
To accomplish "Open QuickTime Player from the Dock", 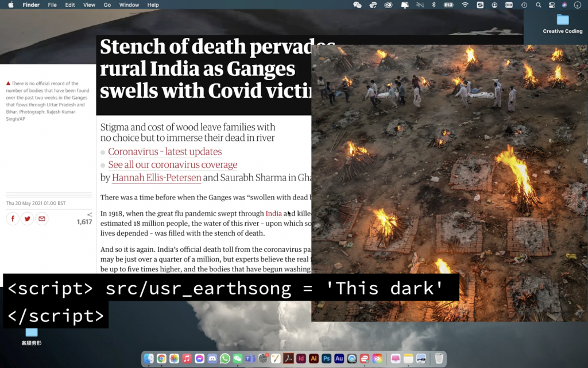I will [352, 359].
